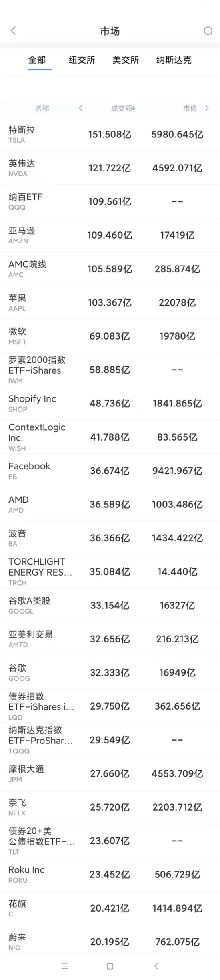Click left chevron beside 名称 column
Viewport: 220px width, 980px height.
(80, 108)
